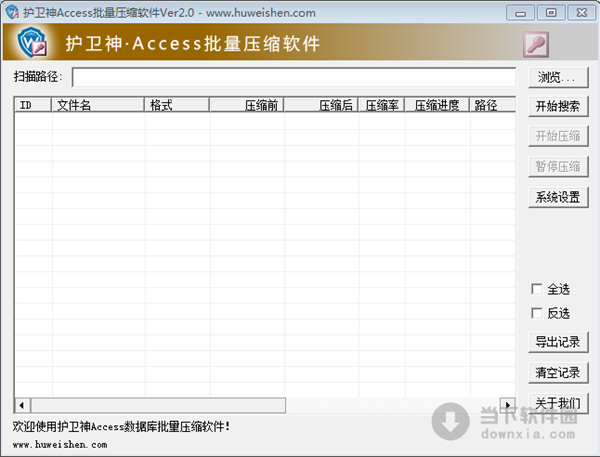Click the 暂停压缩 button
Screen dimensions: 600x457
pos(558,166)
